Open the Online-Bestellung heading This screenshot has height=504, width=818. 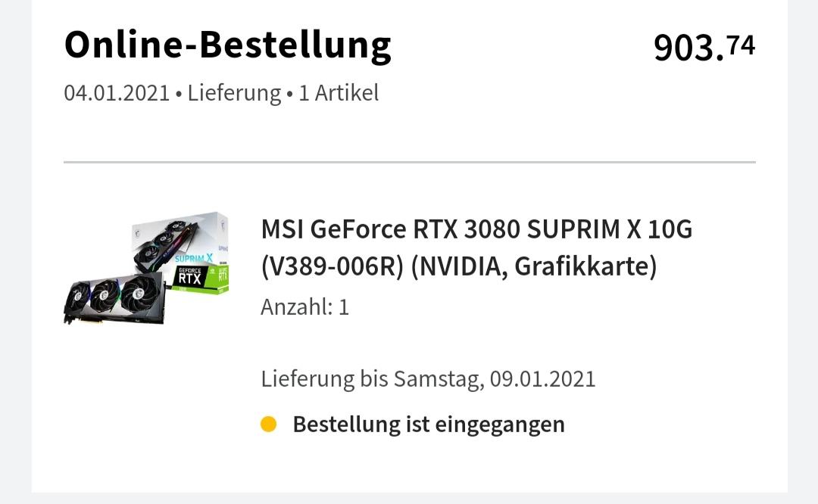[x=227, y=45]
